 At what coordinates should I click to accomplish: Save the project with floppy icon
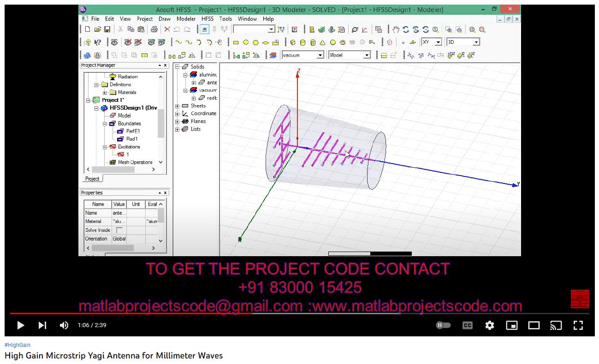[x=107, y=29]
